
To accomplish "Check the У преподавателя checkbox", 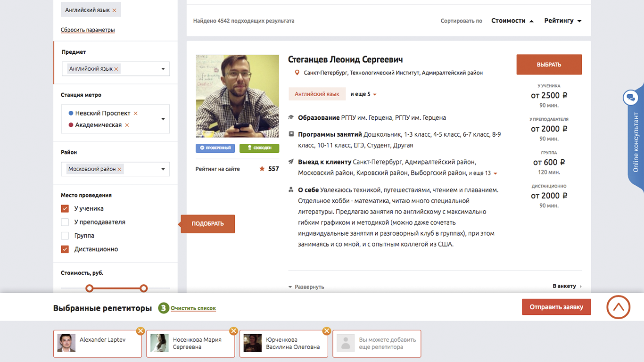I will 65,222.
